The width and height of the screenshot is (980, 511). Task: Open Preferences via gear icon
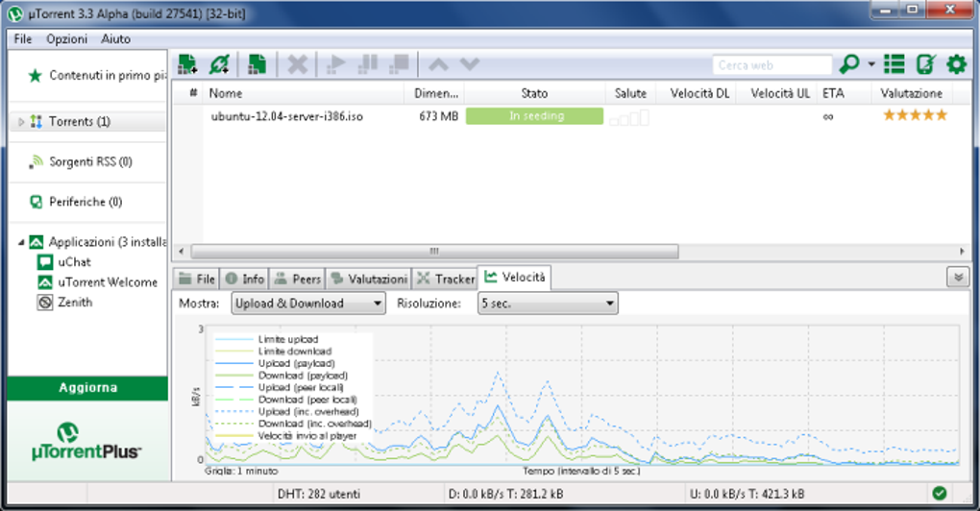956,64
